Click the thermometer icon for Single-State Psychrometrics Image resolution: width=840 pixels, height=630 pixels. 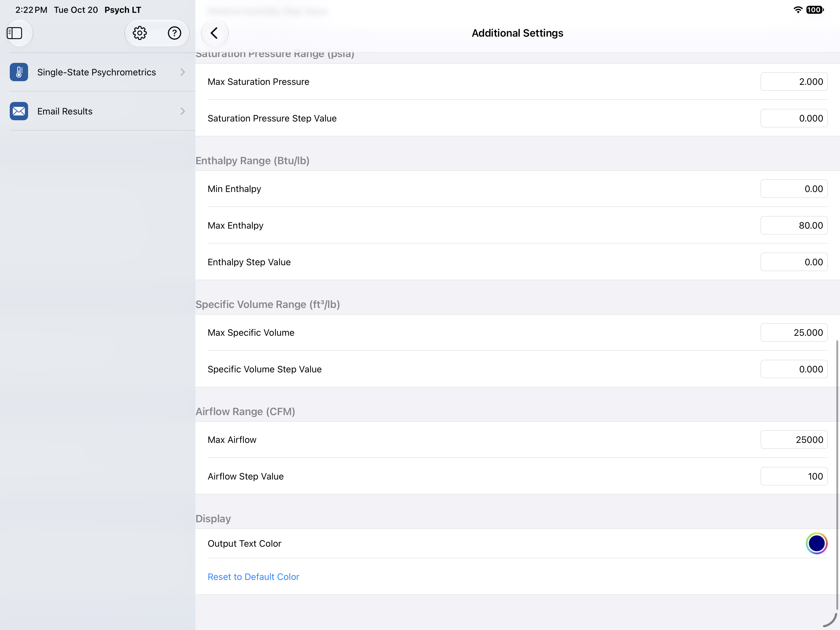coord(19,72)
